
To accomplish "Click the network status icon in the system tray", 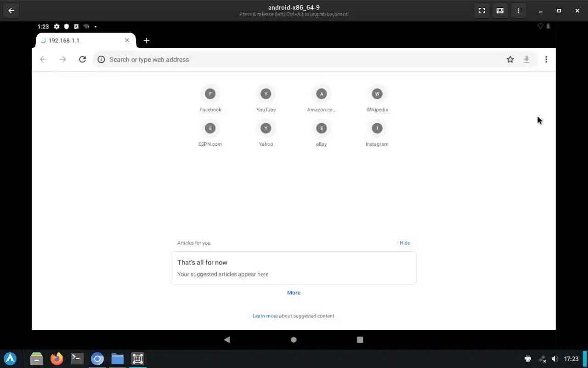I will coord(542,359).
